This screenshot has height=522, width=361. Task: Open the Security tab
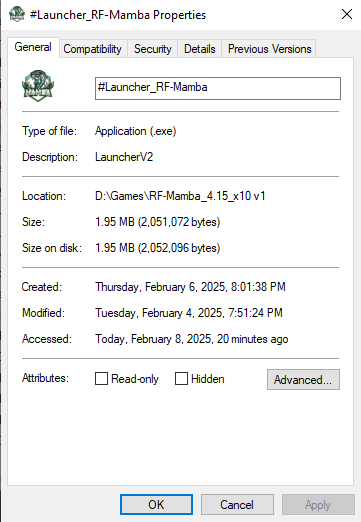point(153,49)
